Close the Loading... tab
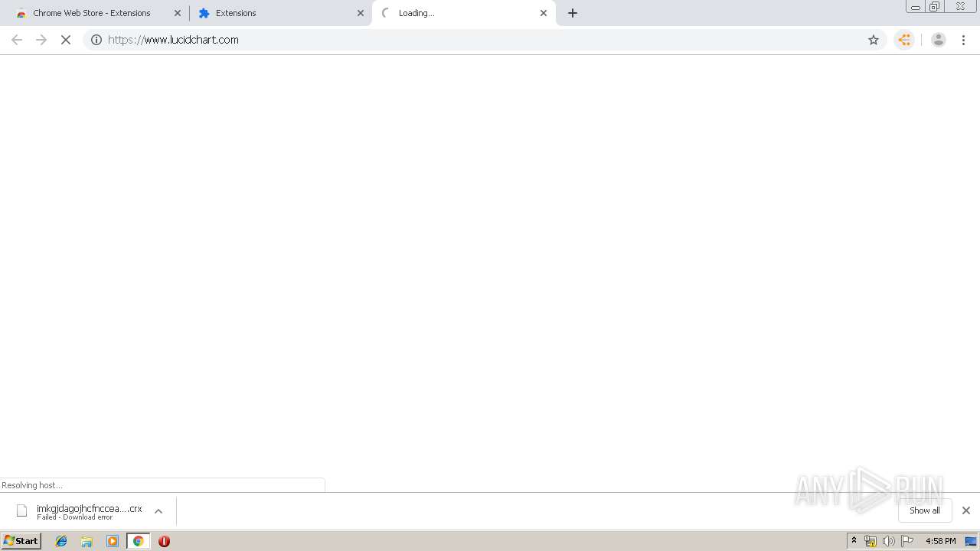Image resolution: width=980 pixels, height=551 pixels. pos(544,13)
